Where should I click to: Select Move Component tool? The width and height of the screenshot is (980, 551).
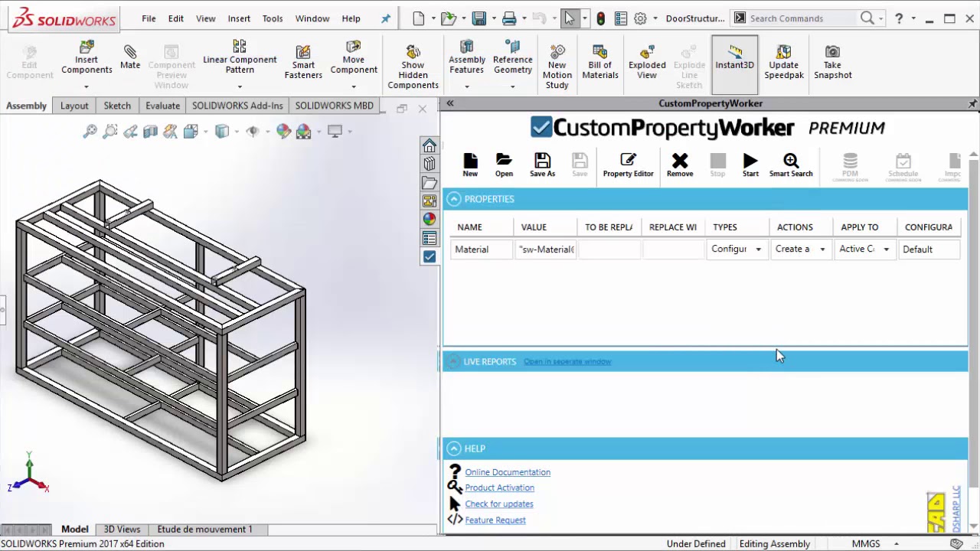353,57
